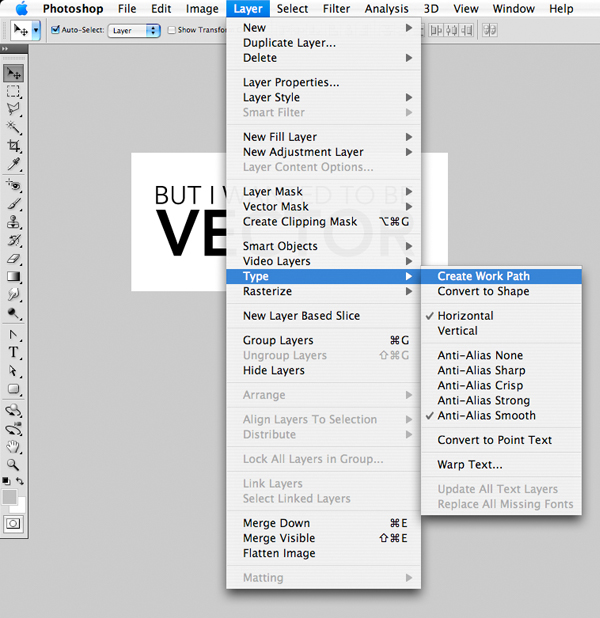Select the Horizontal Type tool
600x618 pixels.
coord(13,352)
